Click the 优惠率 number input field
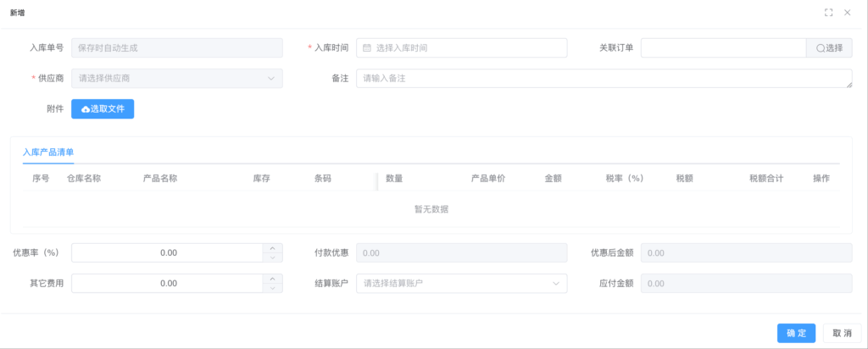The image size is (868, 349). click(168, 252)
